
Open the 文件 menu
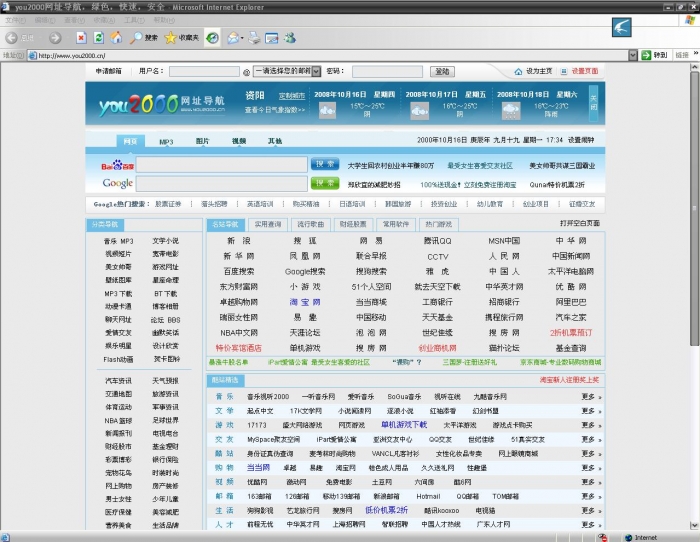(15, 20)
